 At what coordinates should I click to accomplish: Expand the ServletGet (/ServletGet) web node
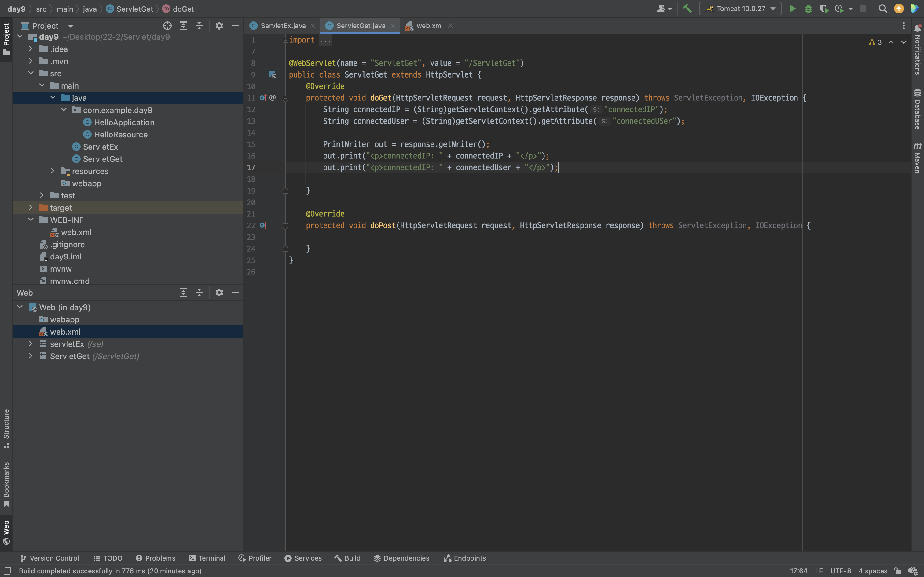tap(31, 356)
